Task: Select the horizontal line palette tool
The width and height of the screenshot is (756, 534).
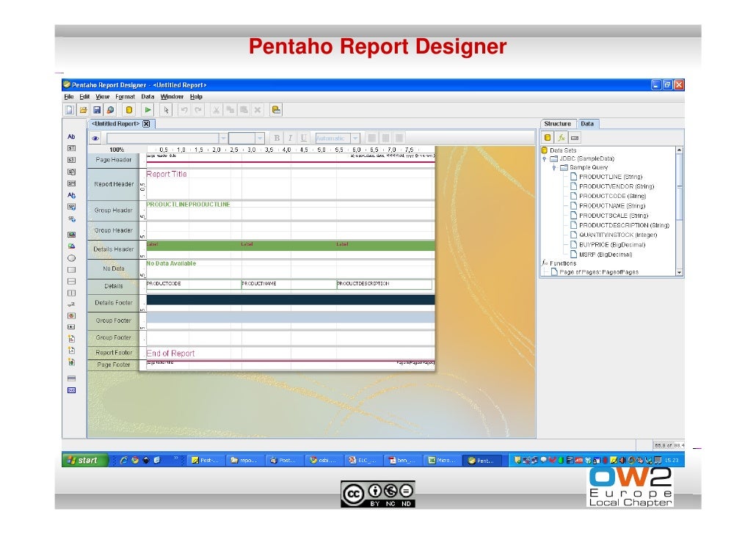Action: [71, 282]
